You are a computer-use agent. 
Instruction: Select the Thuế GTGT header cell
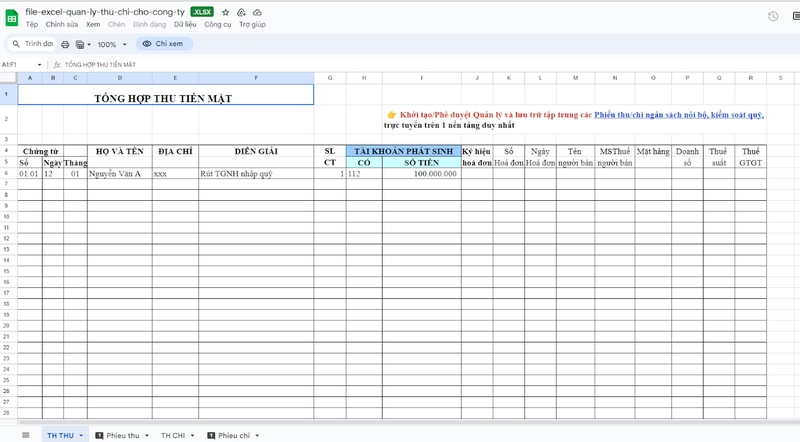[x=751, y=157]
